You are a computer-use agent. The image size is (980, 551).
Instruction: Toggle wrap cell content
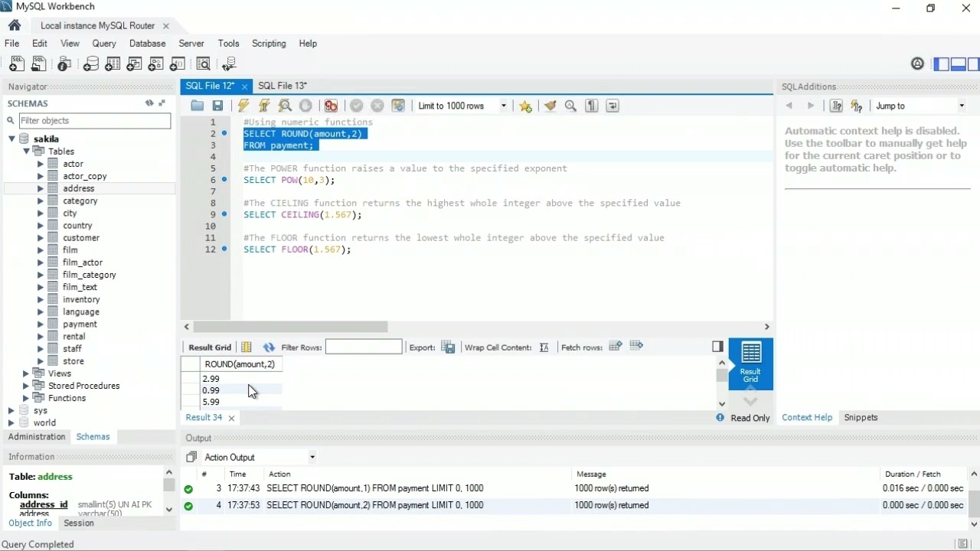click(544, 347)
